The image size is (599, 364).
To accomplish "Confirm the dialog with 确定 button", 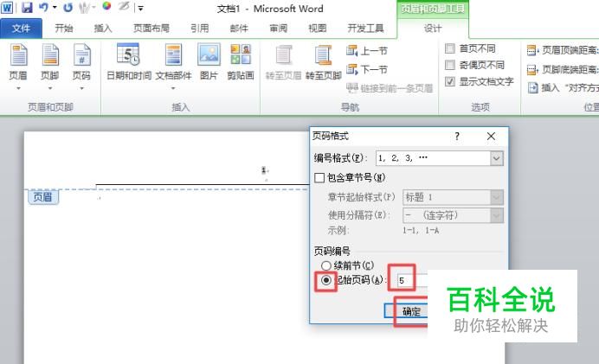I will tap(406, 311).
